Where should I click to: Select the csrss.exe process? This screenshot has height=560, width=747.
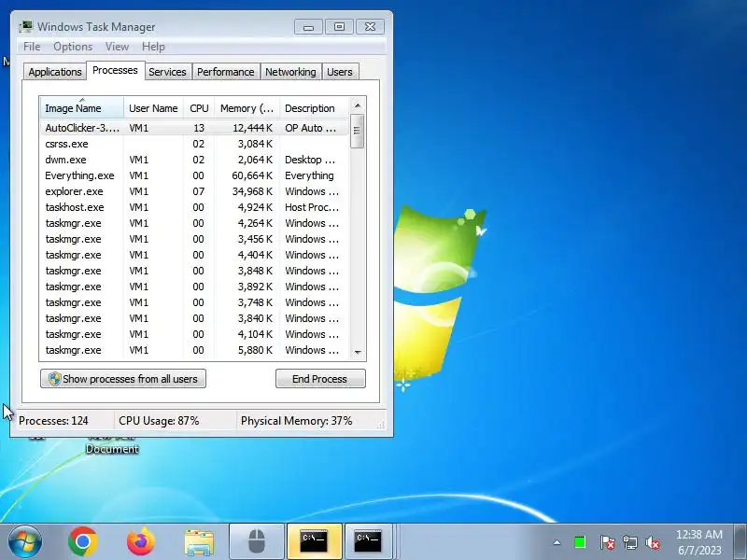coord(195,144)
